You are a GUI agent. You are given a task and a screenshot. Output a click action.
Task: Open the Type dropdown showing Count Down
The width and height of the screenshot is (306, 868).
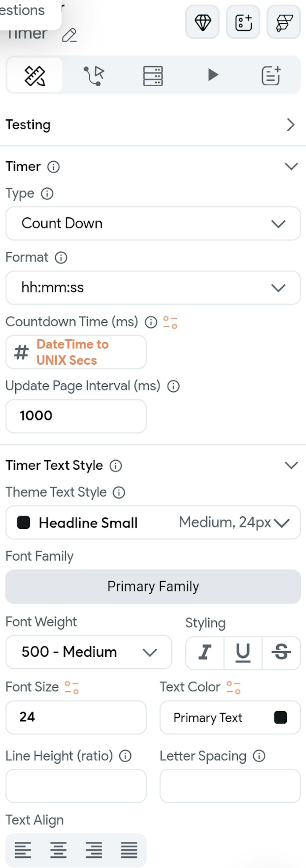click(153, 224)
